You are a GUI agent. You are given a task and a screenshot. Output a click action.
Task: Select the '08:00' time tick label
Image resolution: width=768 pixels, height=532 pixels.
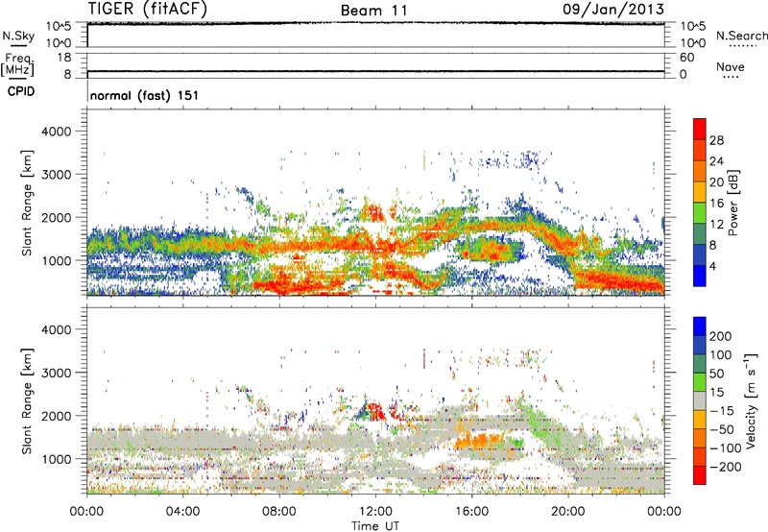point(279,512)
